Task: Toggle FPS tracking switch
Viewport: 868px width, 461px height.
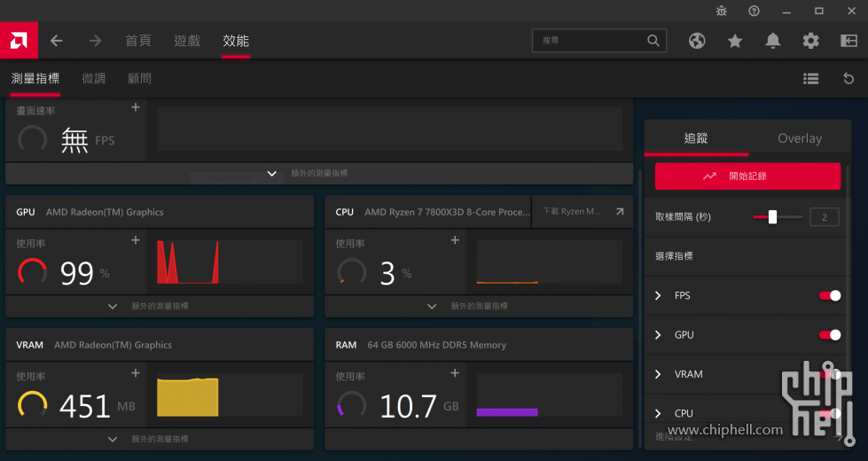Action: (x=830, y=295)
